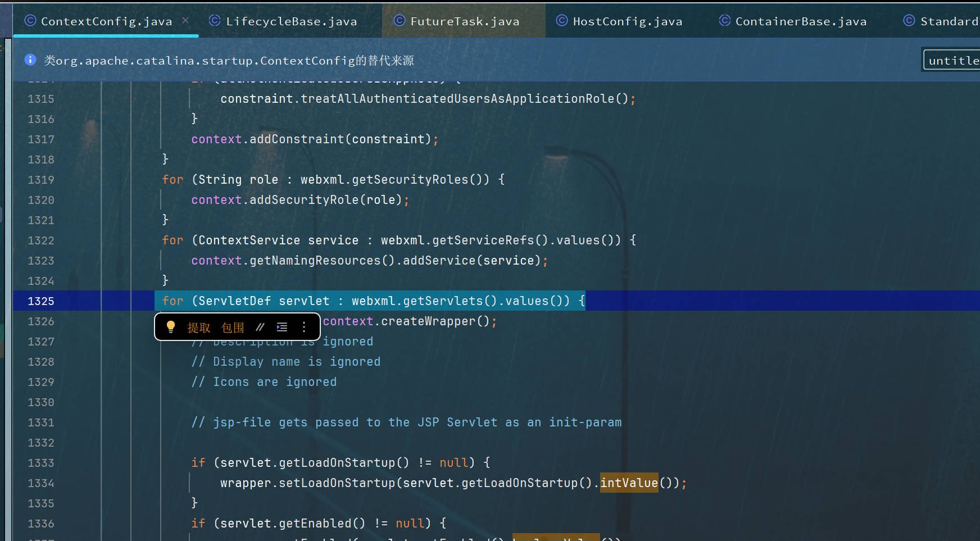The height and width of the screenshot is (541, 980).
Task: Click addSecurityRole in line 1320
Action: point(304,200)
